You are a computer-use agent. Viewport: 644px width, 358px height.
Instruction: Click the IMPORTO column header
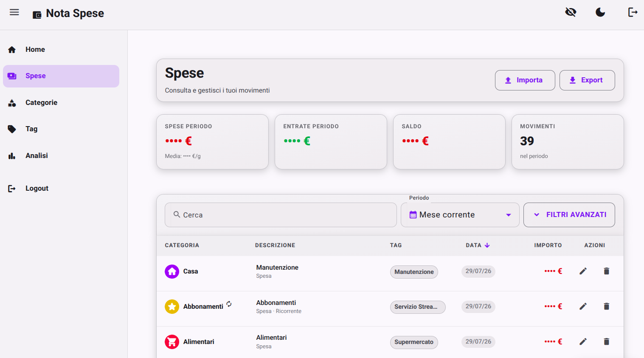[548, 245]
